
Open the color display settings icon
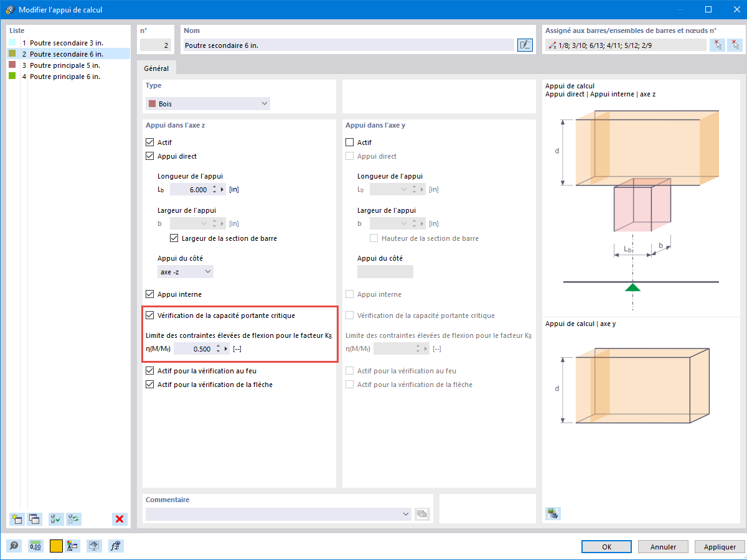[x=72, y=546]
